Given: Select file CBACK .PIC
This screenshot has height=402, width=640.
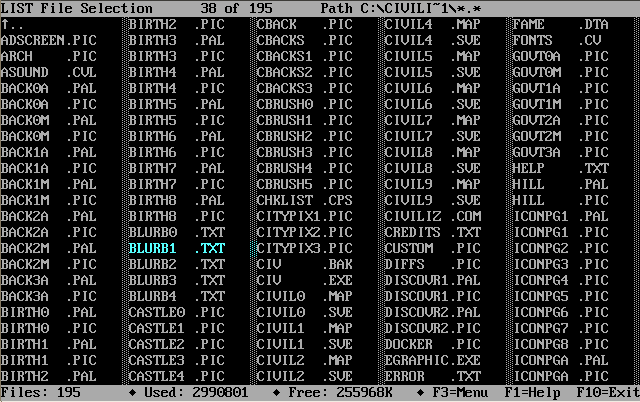Looking at the screenshot, I should pyautogui.click(x=304, y=24).
